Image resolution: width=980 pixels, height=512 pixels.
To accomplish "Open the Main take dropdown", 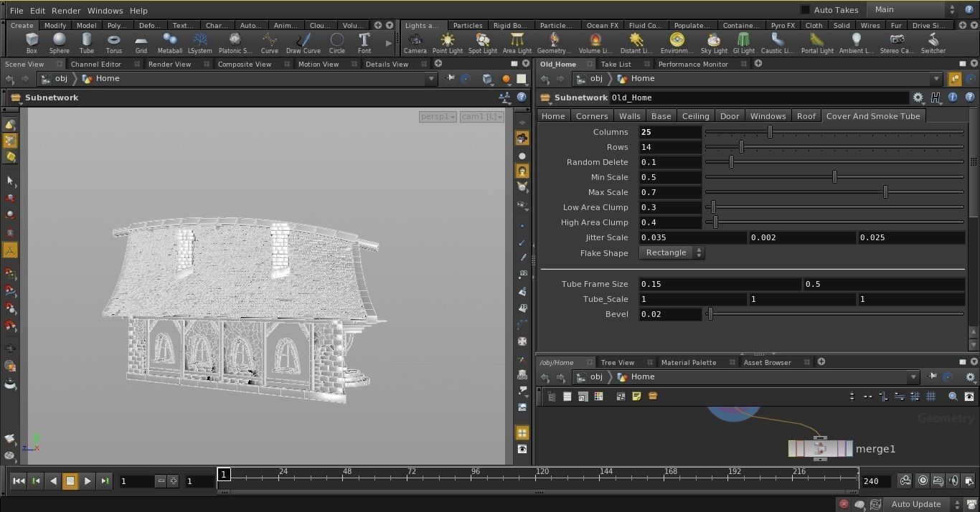I will point(911,9).
